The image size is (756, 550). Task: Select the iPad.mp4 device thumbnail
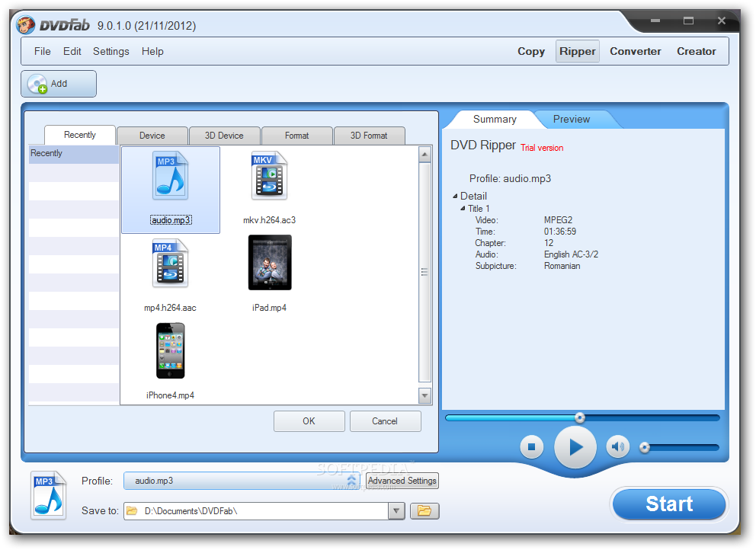click(x=270, y=263)
